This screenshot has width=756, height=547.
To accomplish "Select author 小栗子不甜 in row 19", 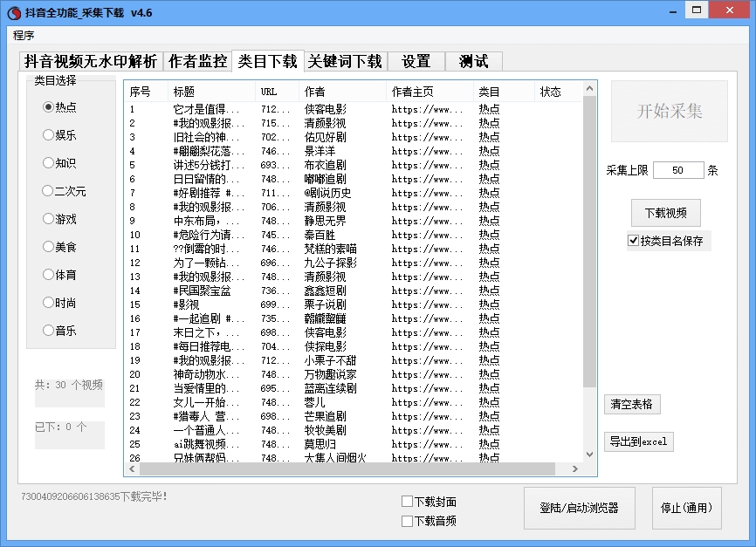I will coord(330,361).
